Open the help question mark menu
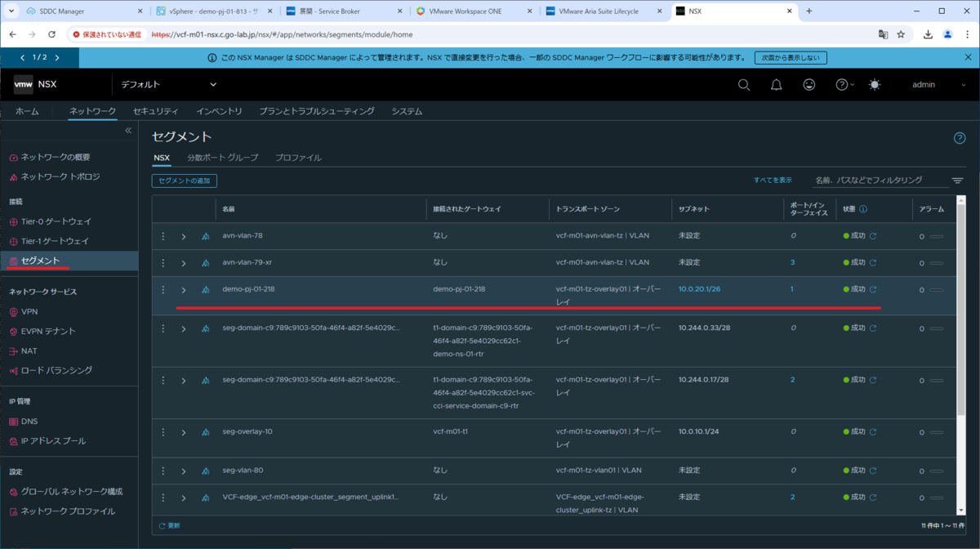 844,85
